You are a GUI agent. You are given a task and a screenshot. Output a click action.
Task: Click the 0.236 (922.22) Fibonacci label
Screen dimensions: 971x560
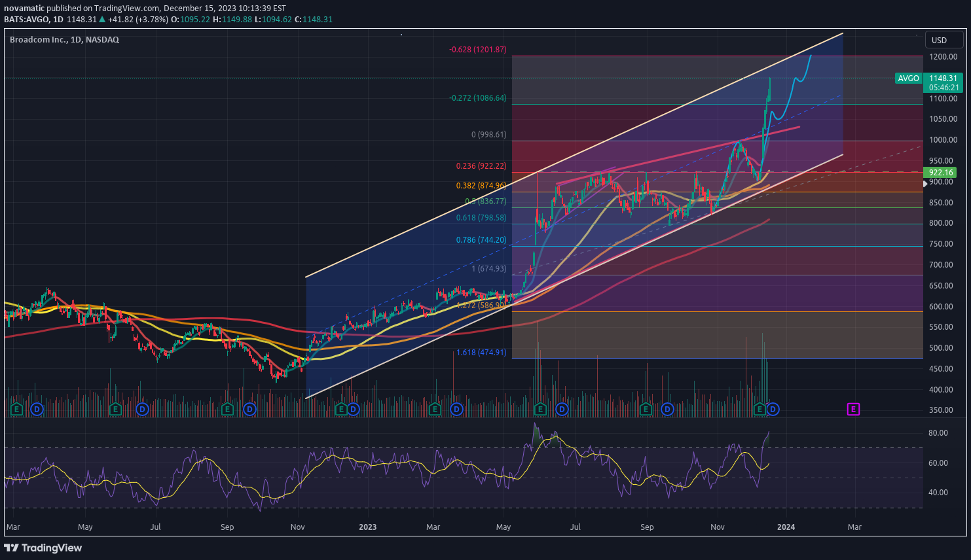tap(481, 167)
